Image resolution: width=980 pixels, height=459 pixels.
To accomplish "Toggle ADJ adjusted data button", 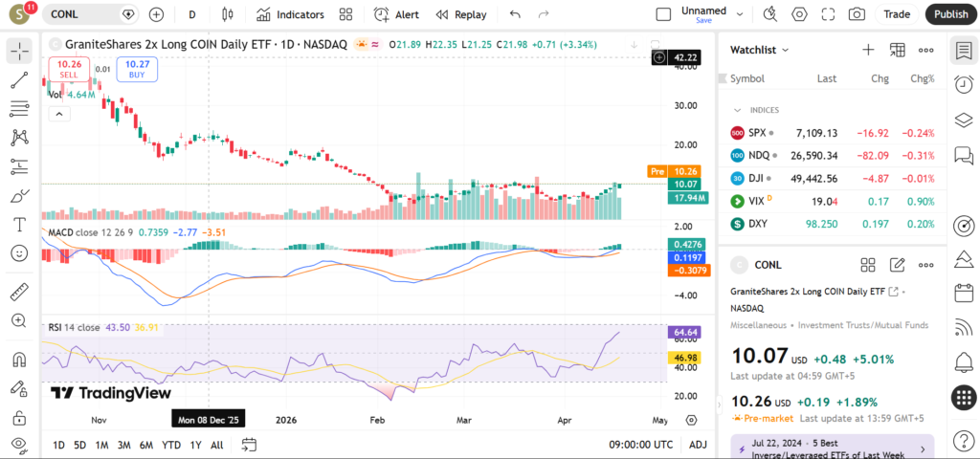I will click(698, 445).
